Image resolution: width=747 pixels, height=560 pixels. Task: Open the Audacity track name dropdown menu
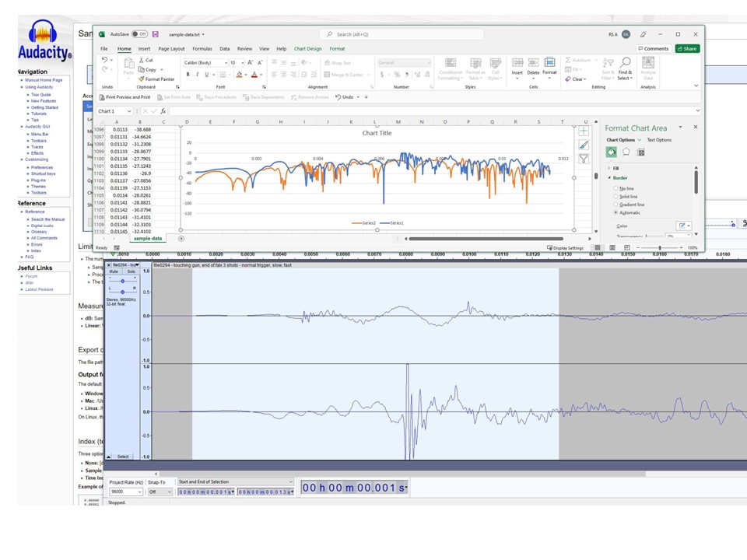(126, 264)
